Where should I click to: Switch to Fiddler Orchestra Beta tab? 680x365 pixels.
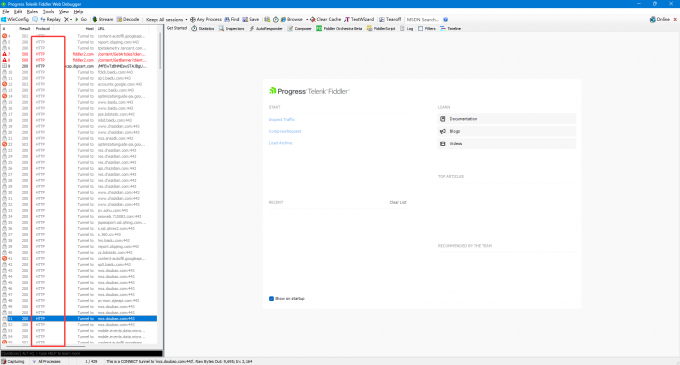click(x=339, y=29)
